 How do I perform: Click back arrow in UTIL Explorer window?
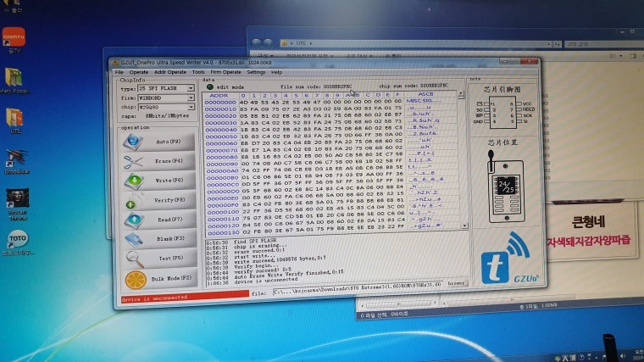point(256,42)
